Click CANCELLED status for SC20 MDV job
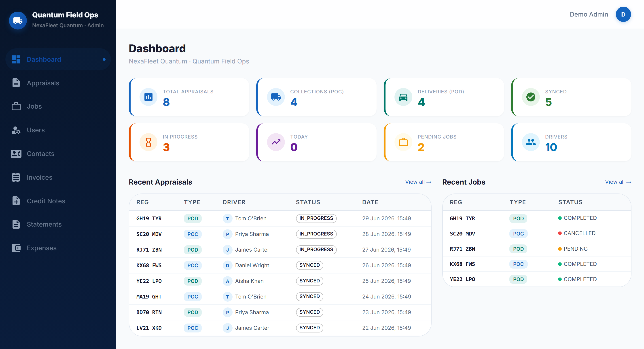 577,233
